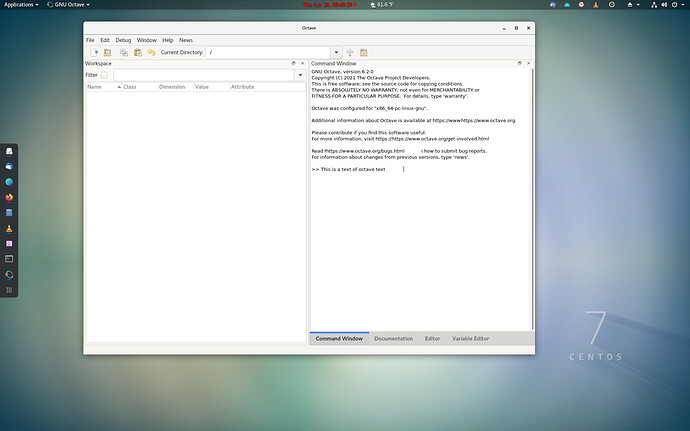The image size is (690, 431).
Task: Click the VLC cone tray icon
Action: tap(595, 4)
